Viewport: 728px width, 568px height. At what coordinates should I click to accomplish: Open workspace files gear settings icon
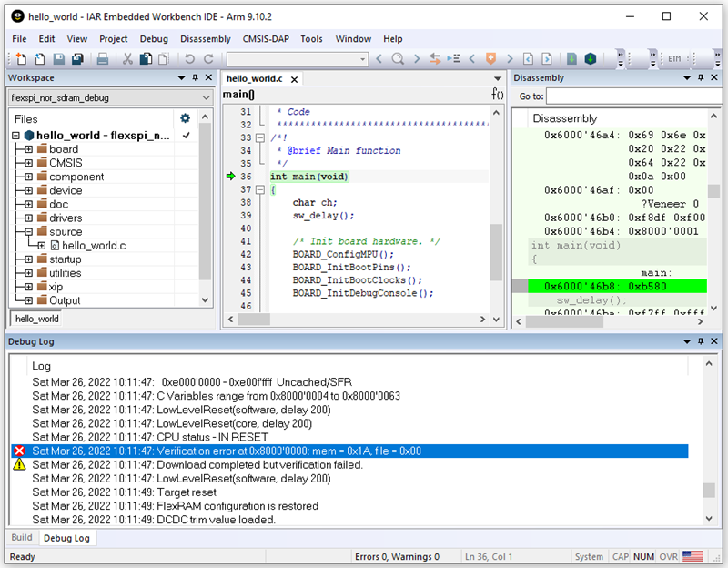coord(186,118)
